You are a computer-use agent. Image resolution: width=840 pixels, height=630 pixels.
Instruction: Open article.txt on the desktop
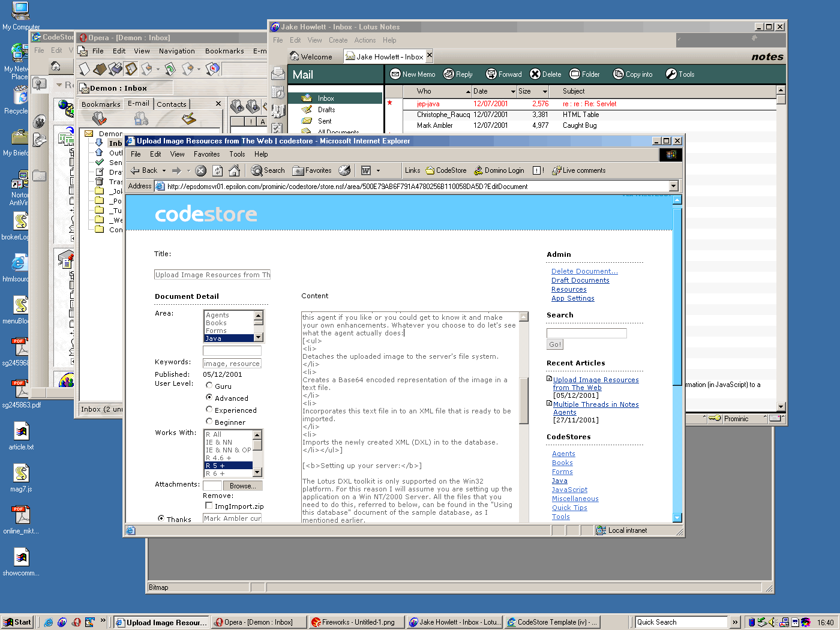21,436
